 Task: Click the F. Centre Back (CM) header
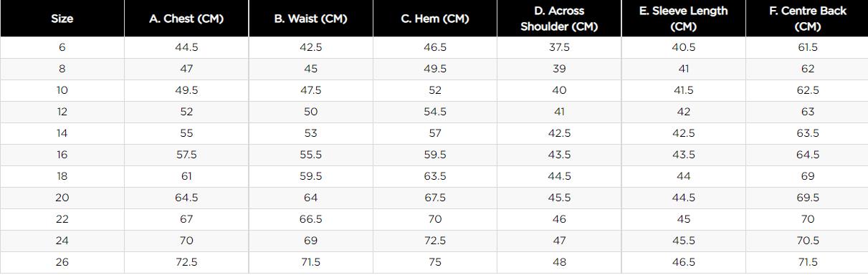point(808,19)
